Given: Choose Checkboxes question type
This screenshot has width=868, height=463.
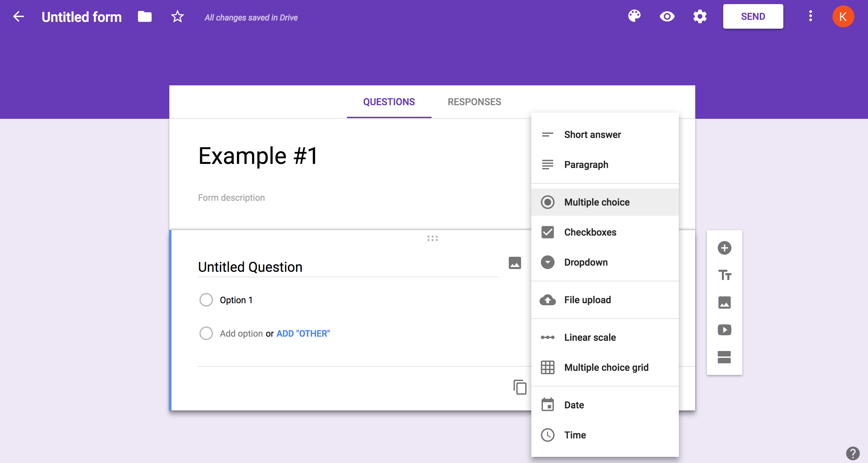Looking at the screenshot, I should tap(605, 232).
